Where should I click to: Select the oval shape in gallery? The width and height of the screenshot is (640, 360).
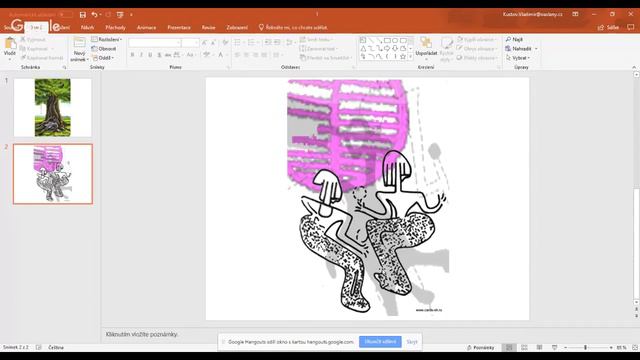[x=395, y=40]
